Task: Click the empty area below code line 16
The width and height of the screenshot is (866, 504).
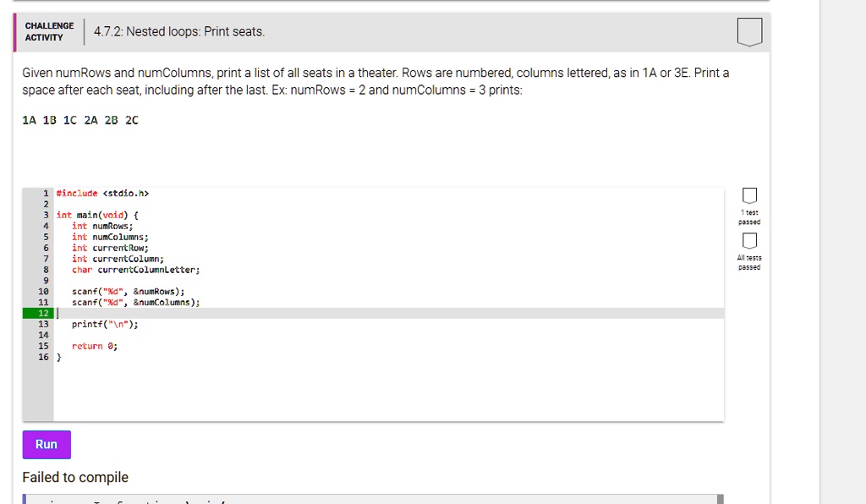Action: 389,392
